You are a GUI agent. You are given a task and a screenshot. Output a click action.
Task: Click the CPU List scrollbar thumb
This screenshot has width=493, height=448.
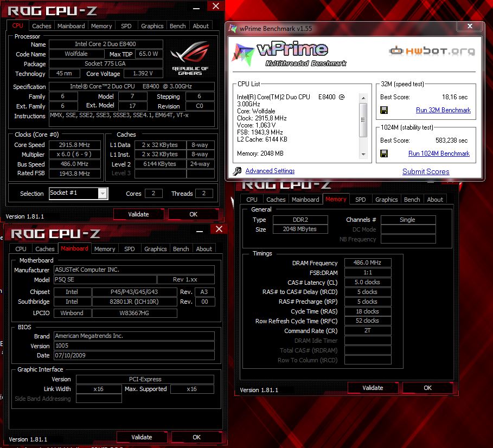tap(363, 120)
